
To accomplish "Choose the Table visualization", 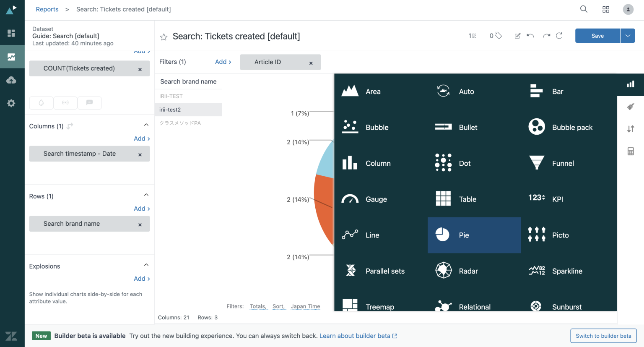I will click(x=474, y=199).
